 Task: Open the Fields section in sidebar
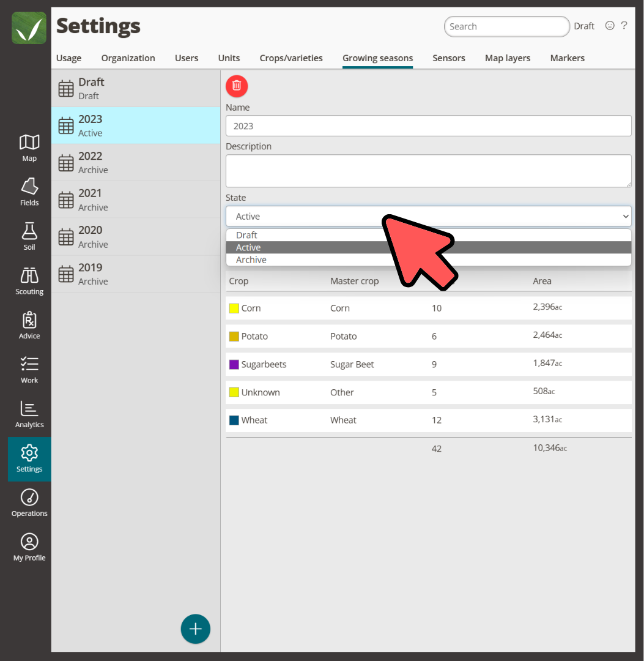point(29,192)
